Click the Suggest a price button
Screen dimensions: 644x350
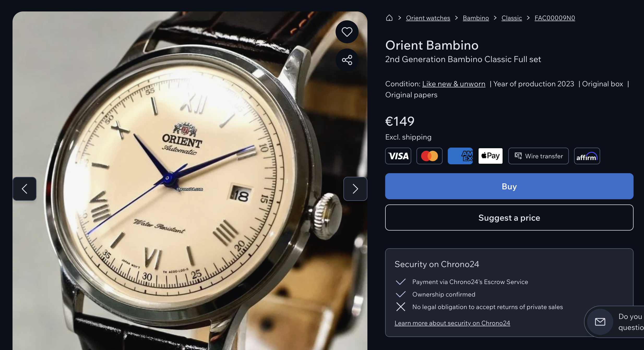coord(509,218)
